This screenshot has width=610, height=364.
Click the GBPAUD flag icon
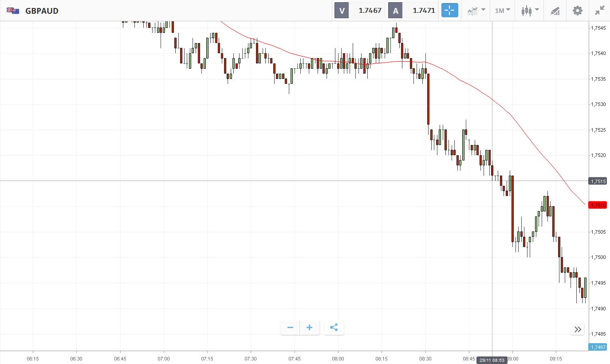coord(13,11)
